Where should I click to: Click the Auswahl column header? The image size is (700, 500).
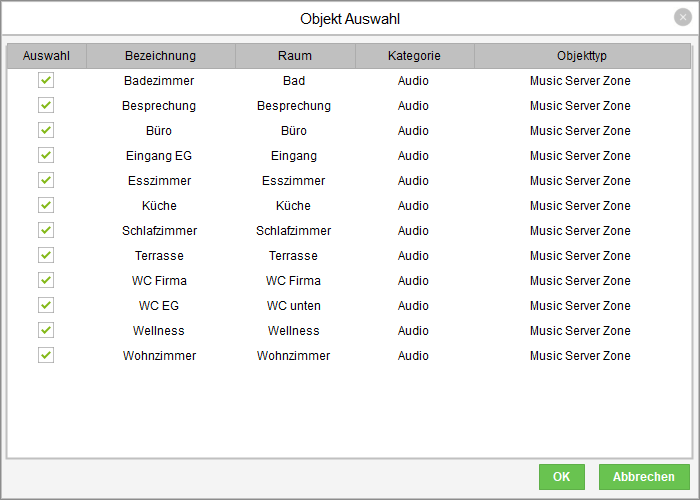coord(46,56)
